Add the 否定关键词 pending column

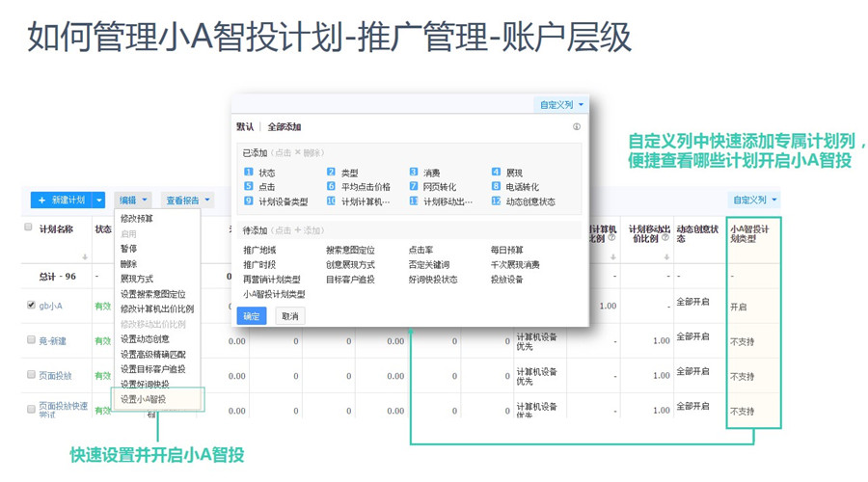429,264
